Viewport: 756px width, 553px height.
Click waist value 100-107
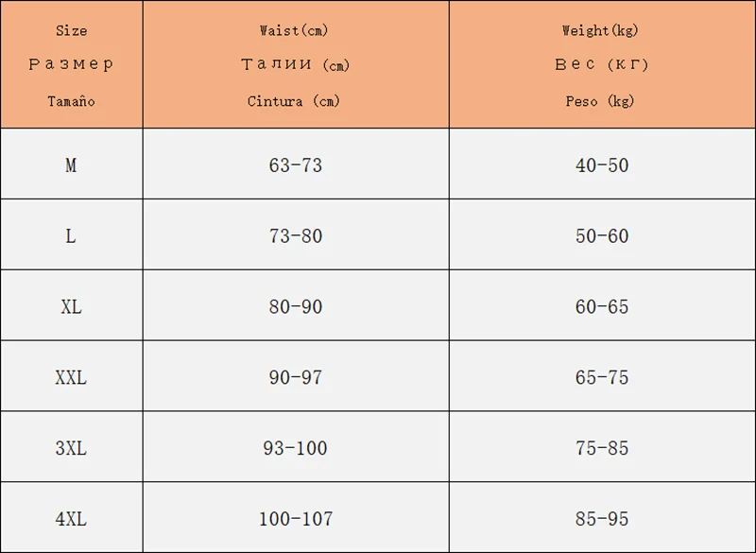coord(295,519)
